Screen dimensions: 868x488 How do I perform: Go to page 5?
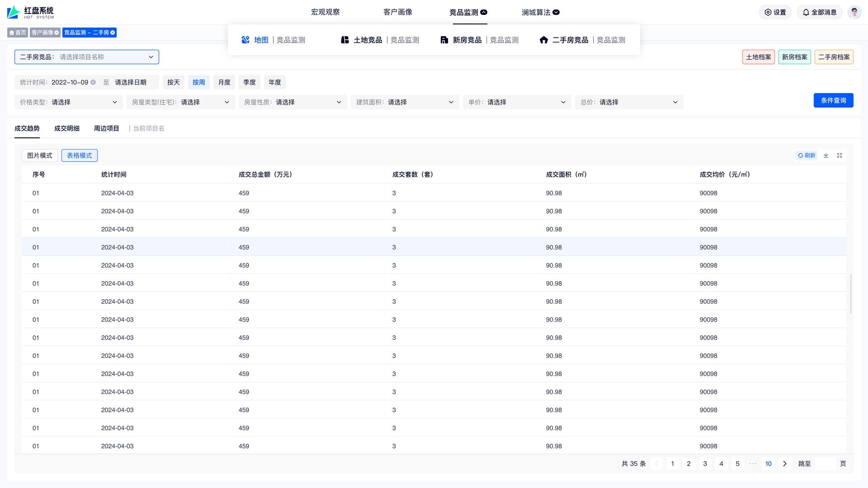[737, 464]
